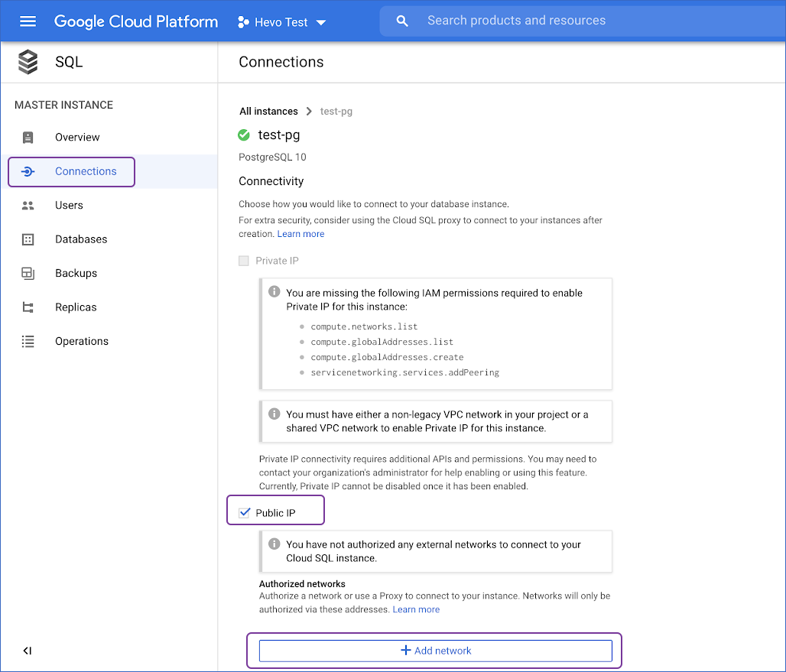Image resolution: width=786 pixels, height=672 pixels.
Task: Go to All instances breadcrumb
Action: [268, 112]
